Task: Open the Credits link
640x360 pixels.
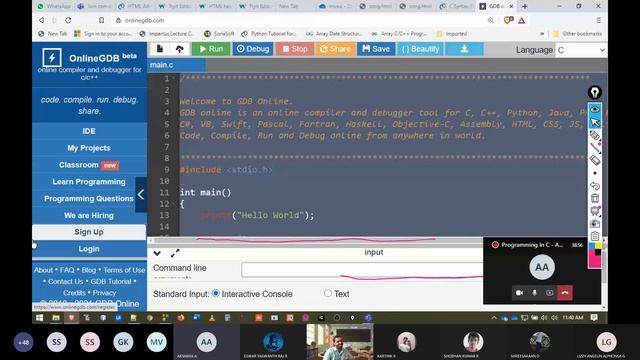Action: pos(74,293)
